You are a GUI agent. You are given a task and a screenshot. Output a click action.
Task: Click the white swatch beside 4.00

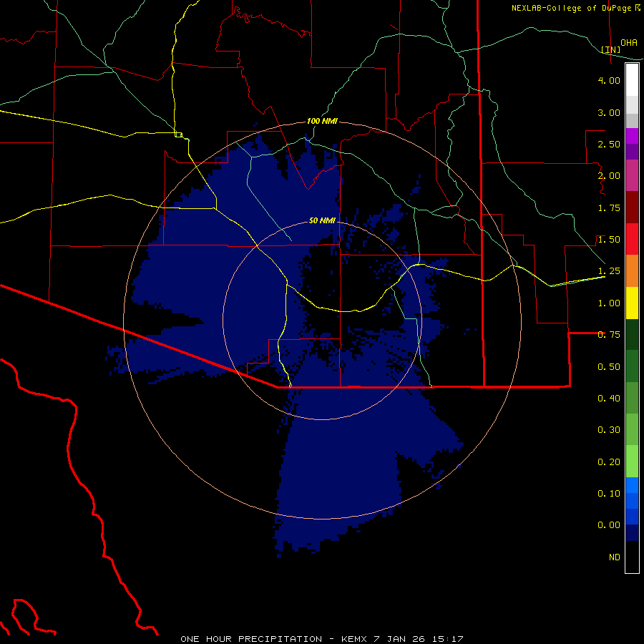pyautogui.click(x=632, y=80)
